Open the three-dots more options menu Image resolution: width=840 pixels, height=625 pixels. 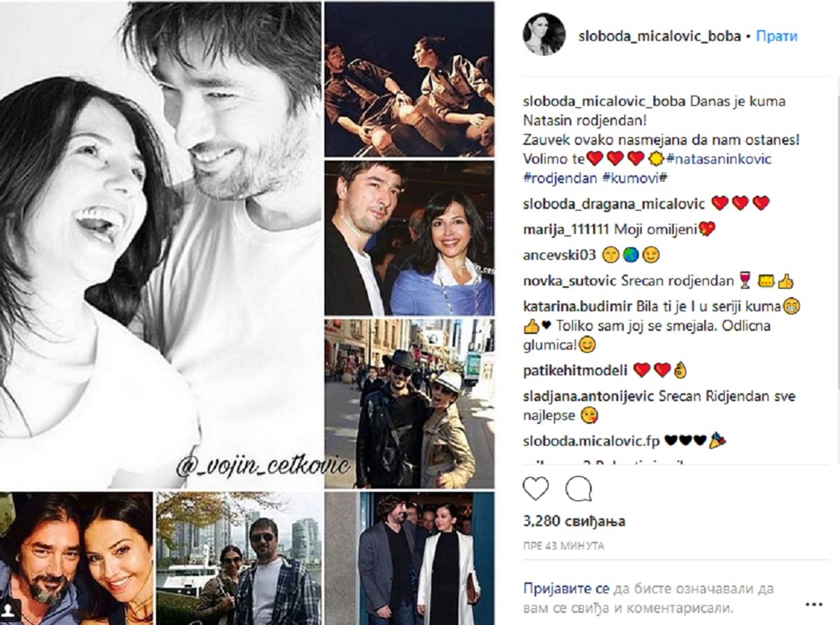(x=813, y=603)
